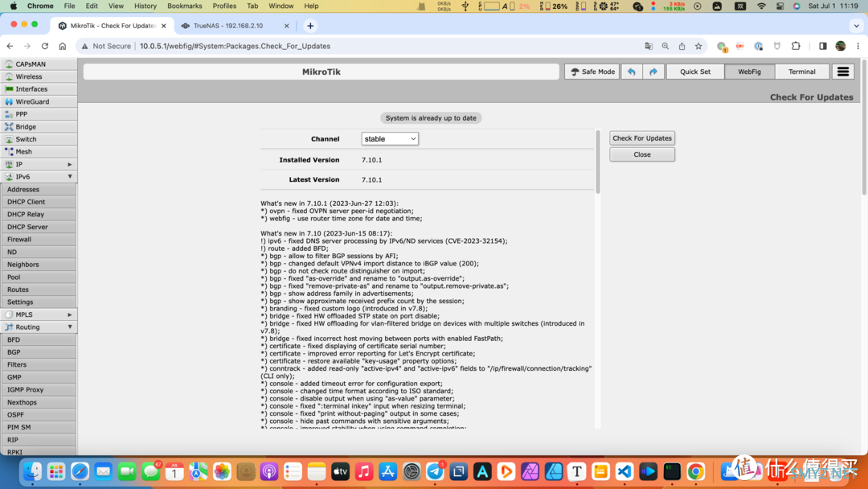Screen dimensions: 868x489
Task: Expand the IP submenu arrow
Action: click(70, 165)
